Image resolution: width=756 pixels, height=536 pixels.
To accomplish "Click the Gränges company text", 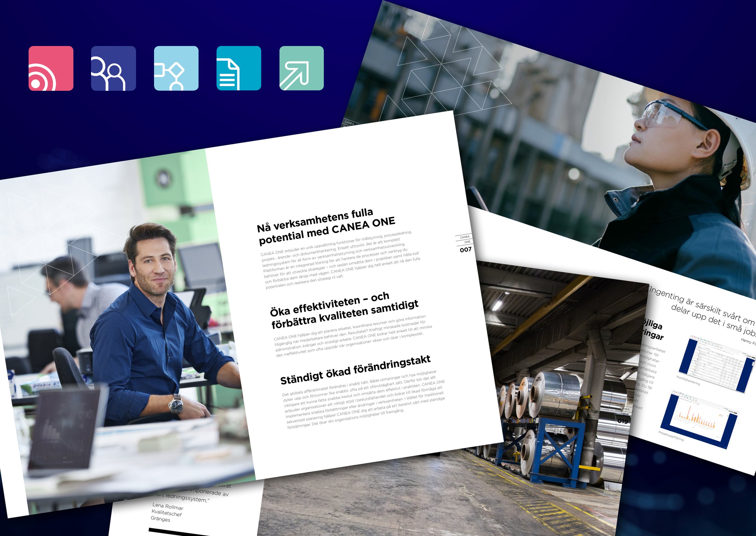I will [160, 519].
